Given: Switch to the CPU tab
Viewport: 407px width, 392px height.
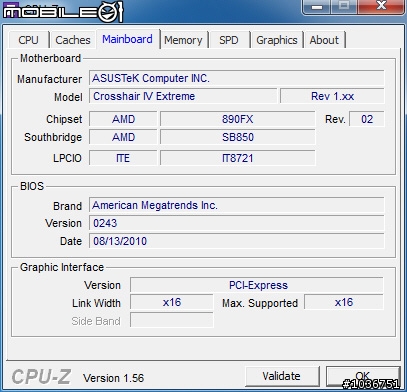Looking at the screenshot, I should [29, 40].
